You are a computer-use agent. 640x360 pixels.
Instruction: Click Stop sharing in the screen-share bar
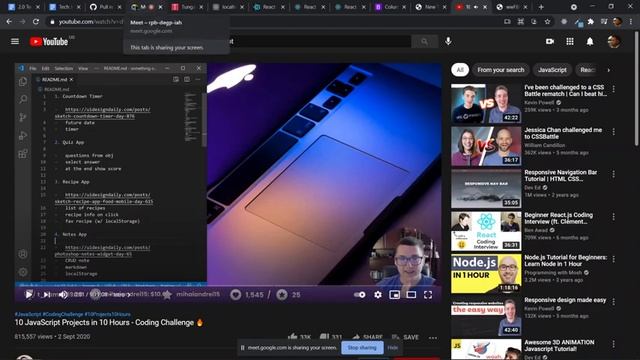tap(362, 348)
